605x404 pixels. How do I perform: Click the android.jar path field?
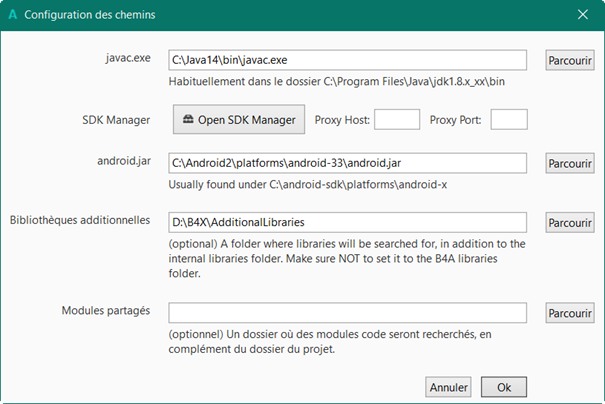(348, 163)
